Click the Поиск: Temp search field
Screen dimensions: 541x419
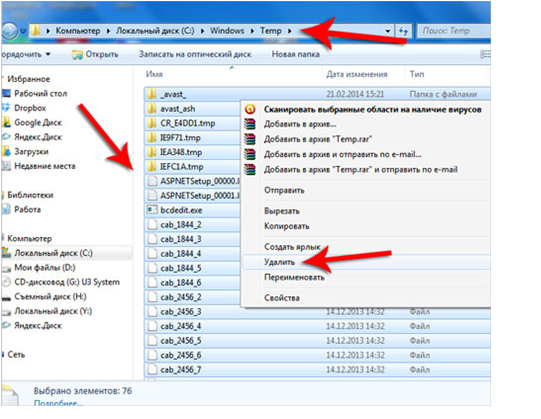[454, 31]
